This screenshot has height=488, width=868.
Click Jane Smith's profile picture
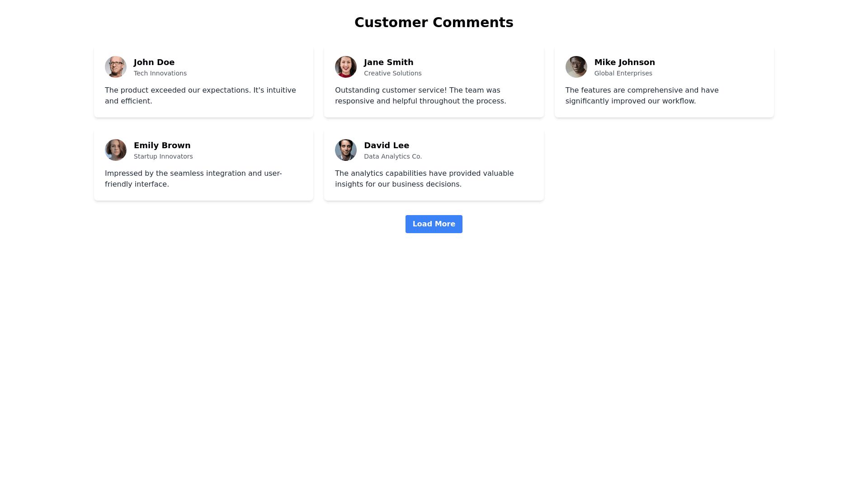pos(346,67)
